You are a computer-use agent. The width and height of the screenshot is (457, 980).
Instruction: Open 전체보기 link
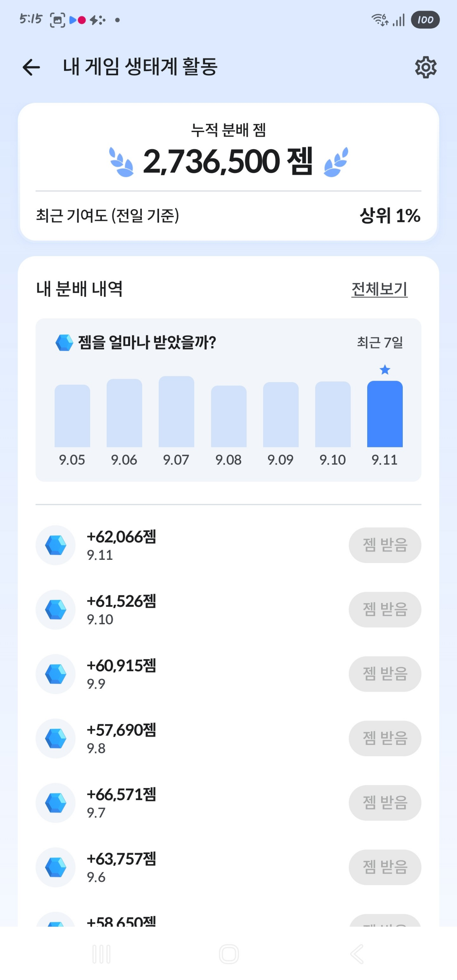[379, 289]
